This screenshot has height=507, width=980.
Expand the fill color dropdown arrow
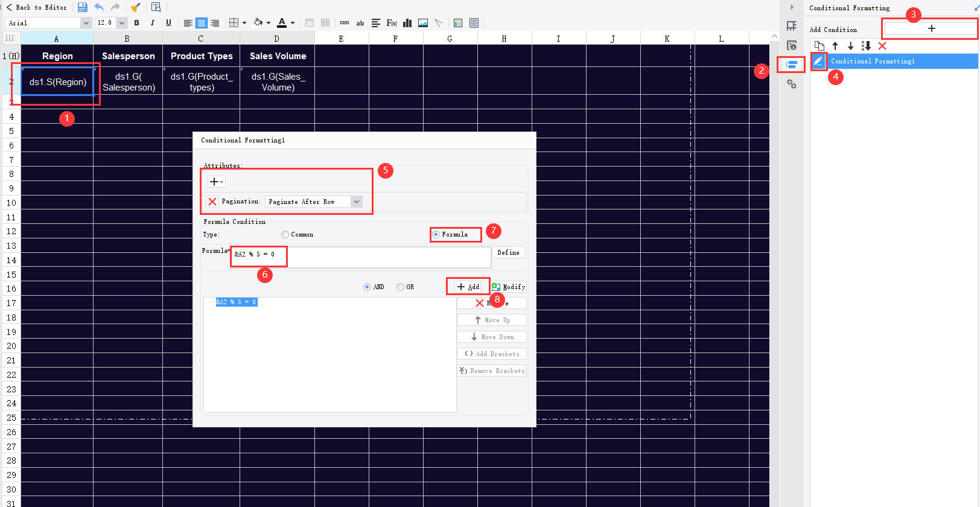[269, 23]
